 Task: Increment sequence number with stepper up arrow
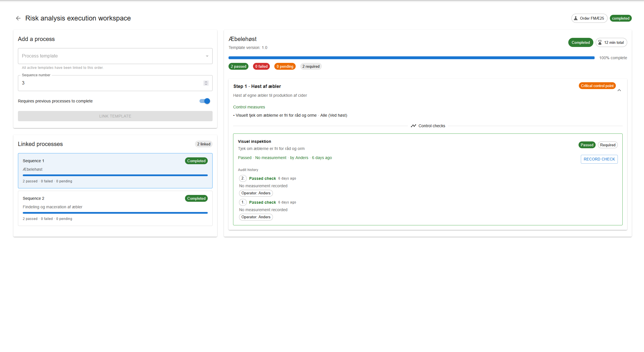(206, 82)
